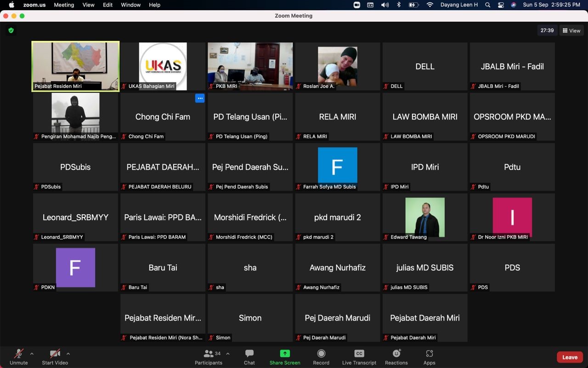
Task: Open the Meeting menu in menu bar
Action: [64, 5]
